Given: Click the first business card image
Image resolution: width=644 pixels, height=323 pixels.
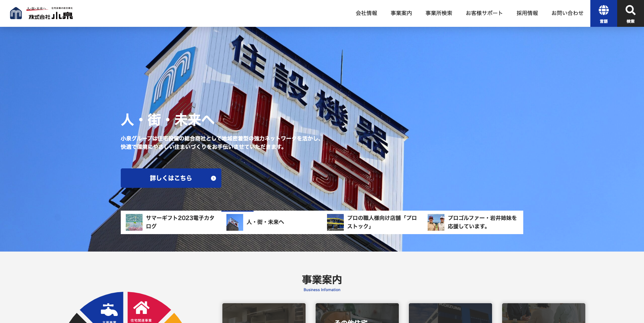Looking at the screenshot, I should 264,313.
